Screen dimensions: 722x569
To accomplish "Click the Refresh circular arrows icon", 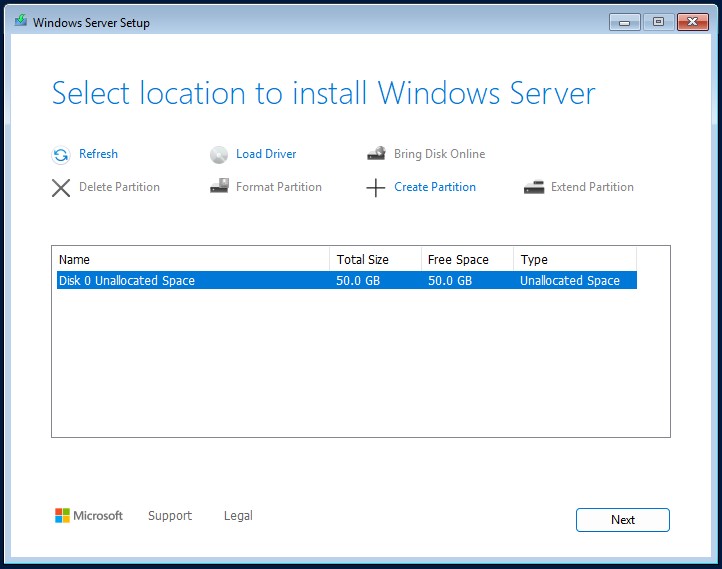I will (61, 155).
